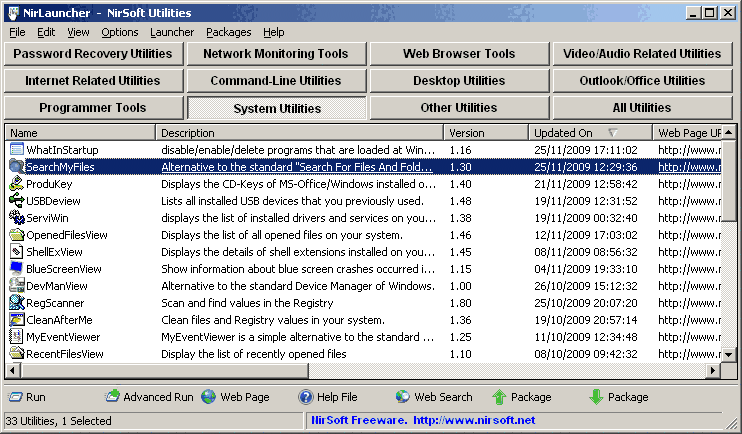Click the RegScanner icon
742x434 pixels.
[17, 303]
